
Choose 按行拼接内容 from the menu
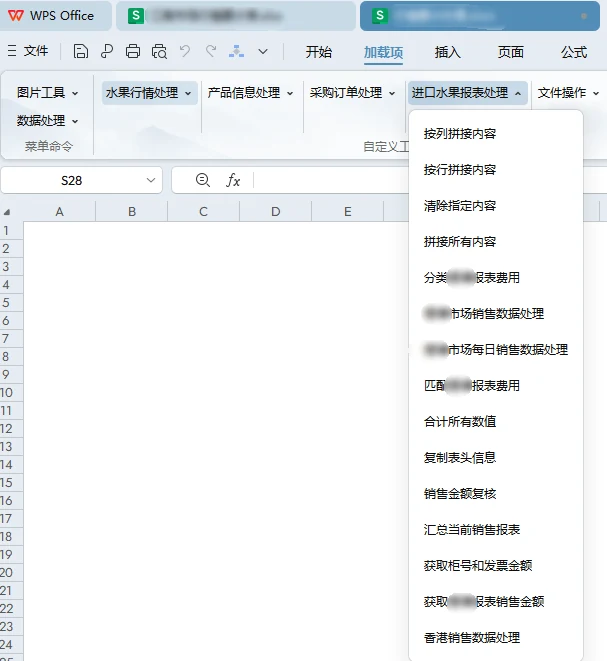(460, 169)
